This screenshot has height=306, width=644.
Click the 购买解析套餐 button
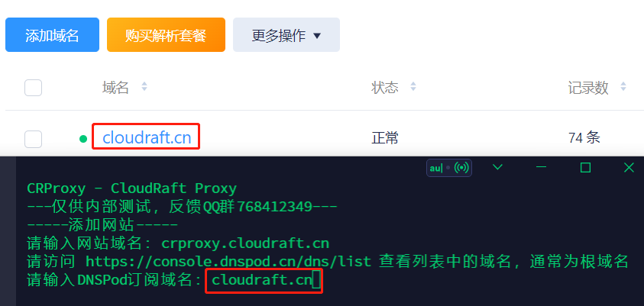(166, 35)
